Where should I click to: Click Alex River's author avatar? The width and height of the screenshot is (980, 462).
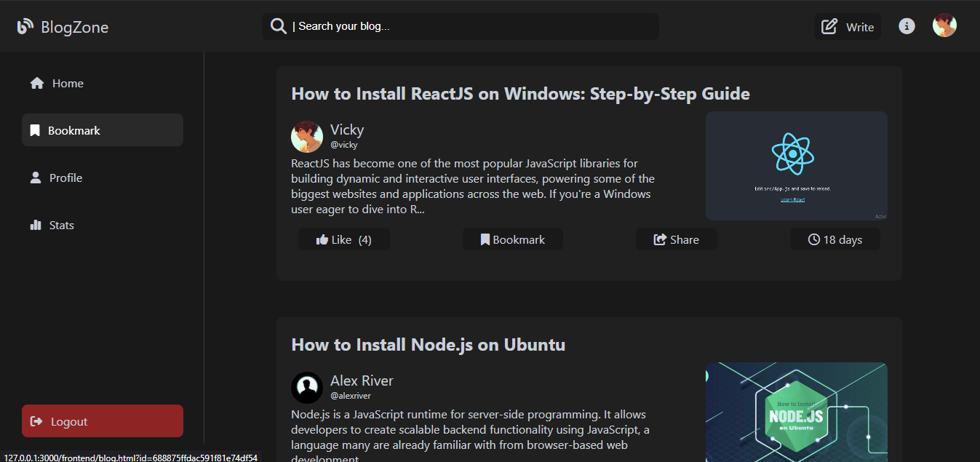point(307,388)
